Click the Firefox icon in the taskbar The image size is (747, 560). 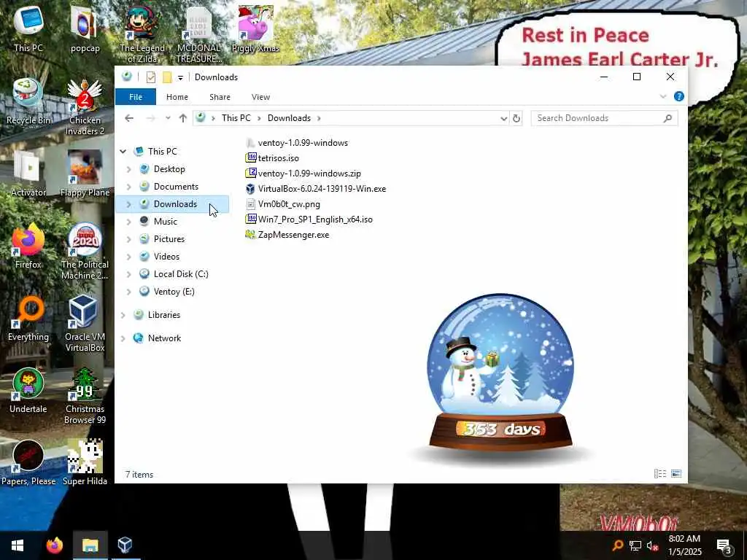coord(54,545)
